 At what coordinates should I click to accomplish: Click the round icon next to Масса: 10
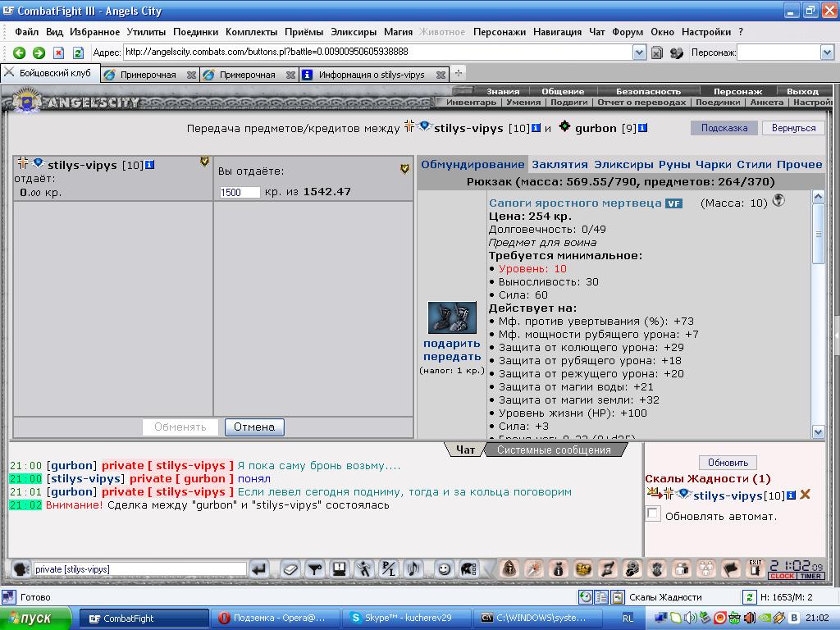tap(778, 201)
